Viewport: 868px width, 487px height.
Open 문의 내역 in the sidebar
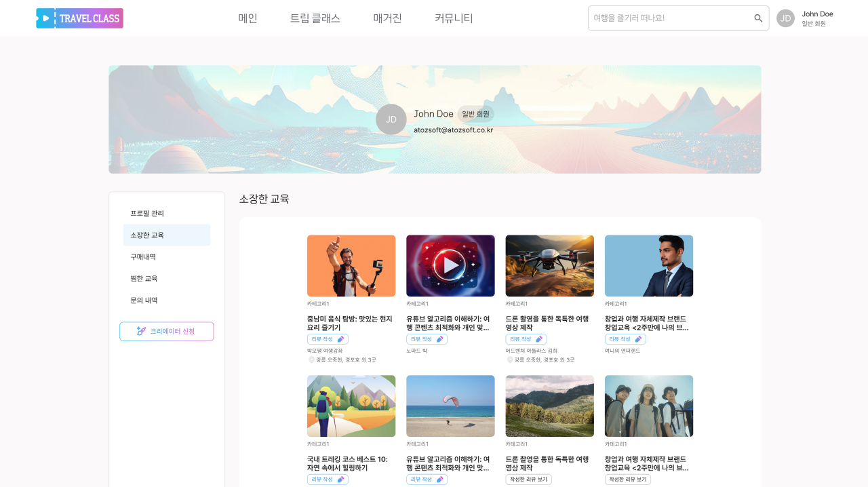coord(144,300)
